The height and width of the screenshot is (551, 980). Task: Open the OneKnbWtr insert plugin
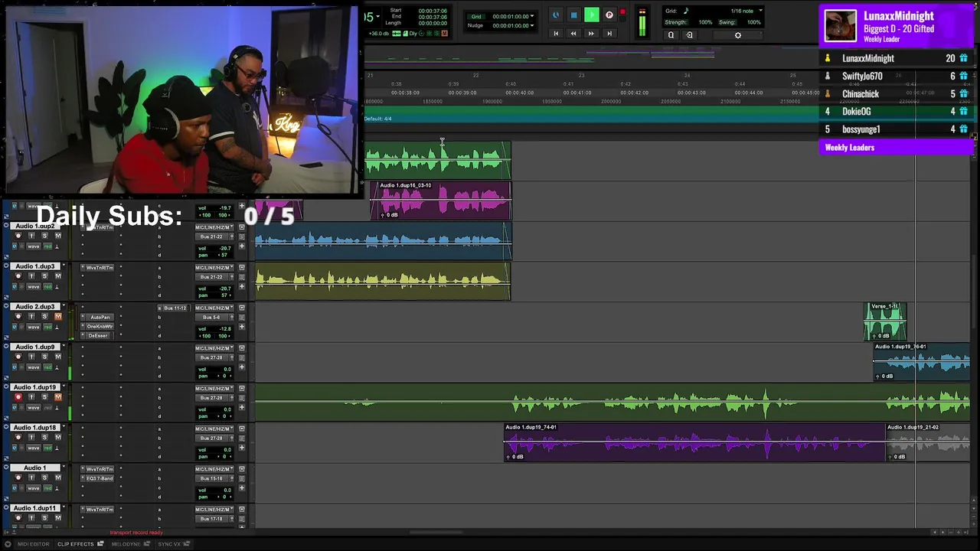100,326
